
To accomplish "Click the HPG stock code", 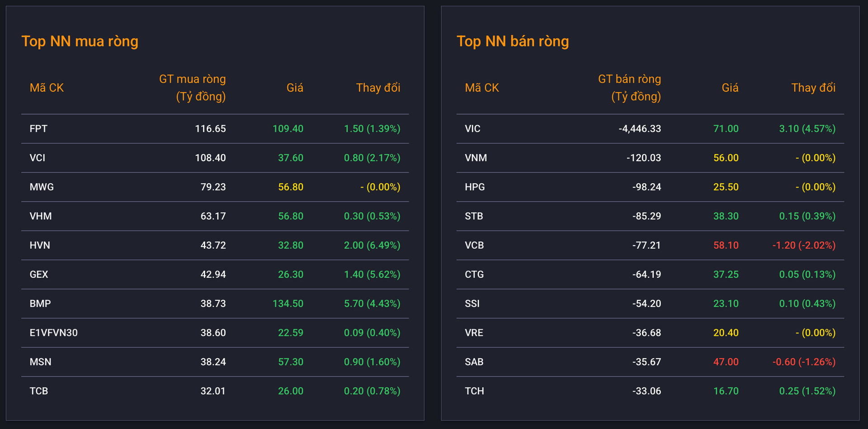I will point(475,187).
